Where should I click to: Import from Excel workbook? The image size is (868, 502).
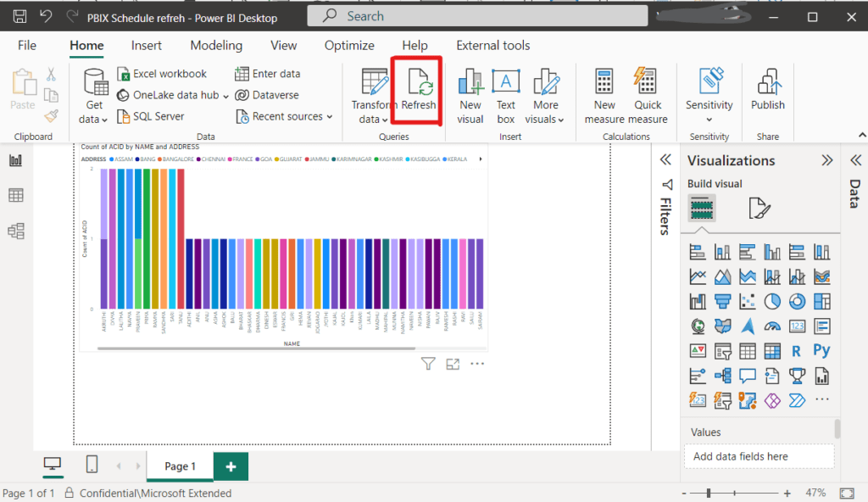[162, 74]
